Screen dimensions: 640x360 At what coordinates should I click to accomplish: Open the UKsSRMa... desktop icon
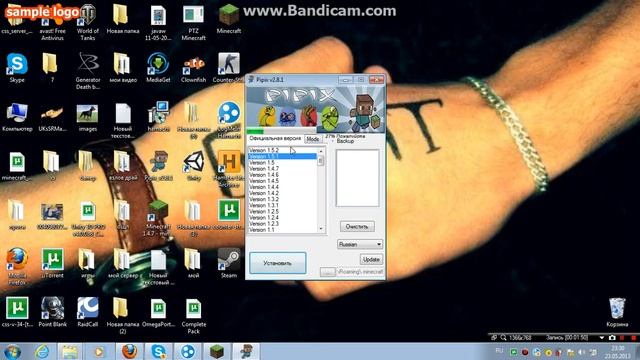(x=52, y=117)
